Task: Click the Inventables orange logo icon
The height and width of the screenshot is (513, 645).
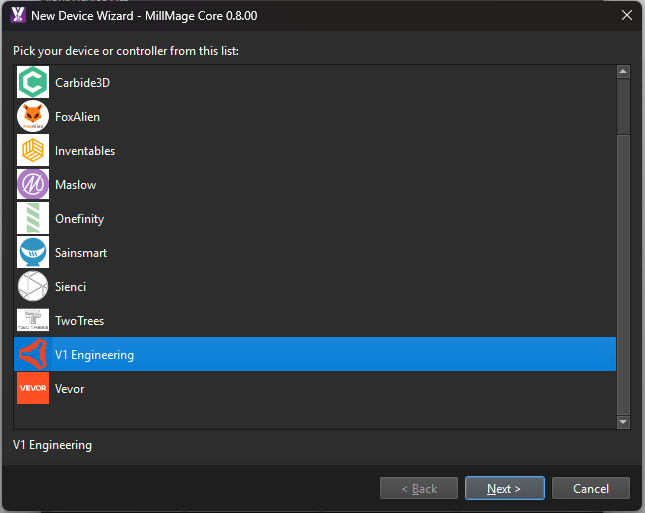Action: point(33,151)
